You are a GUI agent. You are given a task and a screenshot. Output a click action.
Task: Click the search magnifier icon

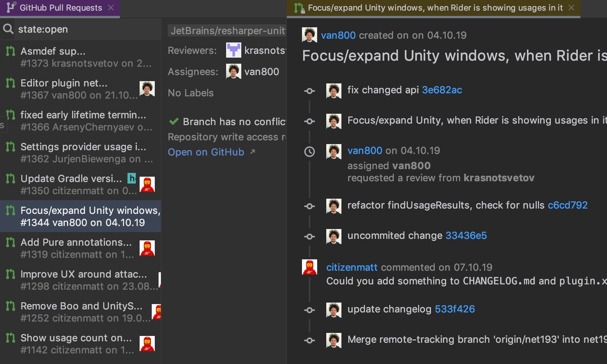[x=8, y=29]
